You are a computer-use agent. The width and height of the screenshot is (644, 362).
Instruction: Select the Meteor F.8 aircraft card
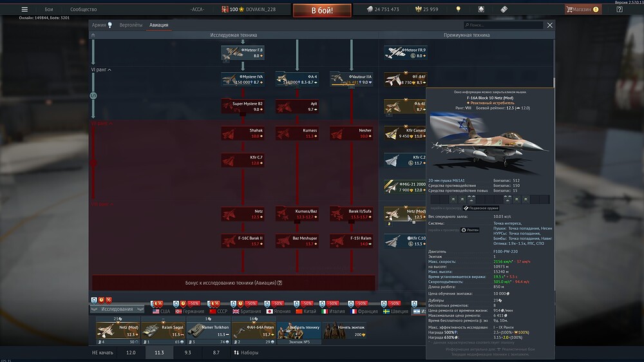[243, 53]
